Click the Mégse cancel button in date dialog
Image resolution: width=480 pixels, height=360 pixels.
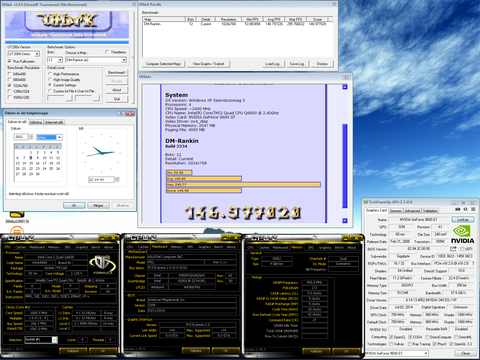(98, 205)
